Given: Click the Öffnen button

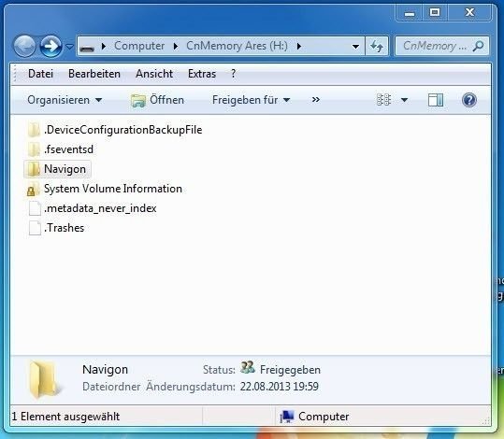Looking at the screenshot, I should [x=157, y=100].
